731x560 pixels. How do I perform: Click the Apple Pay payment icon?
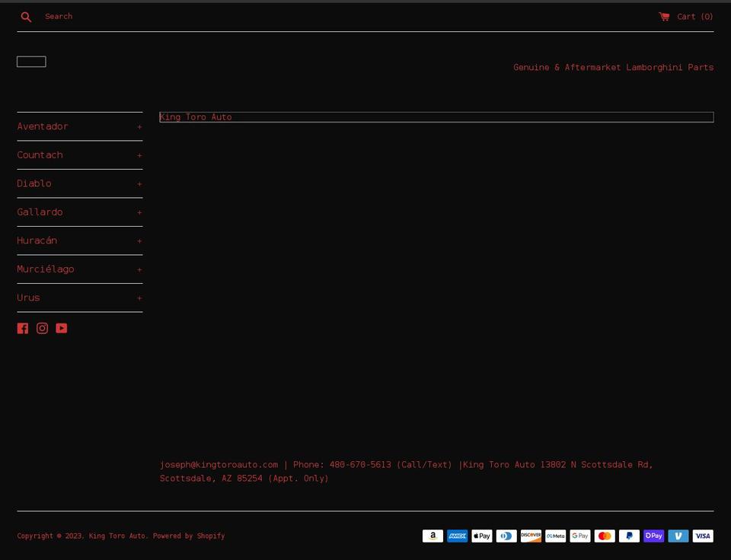coord(481,536)
